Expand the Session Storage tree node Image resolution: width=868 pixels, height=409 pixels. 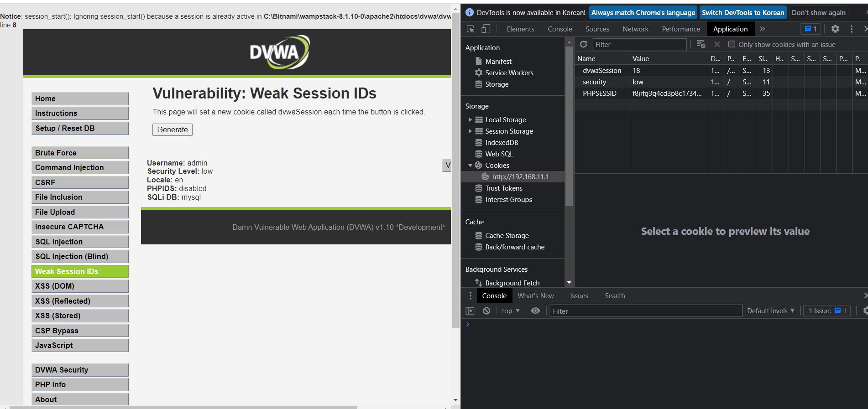tap(470, 131)
